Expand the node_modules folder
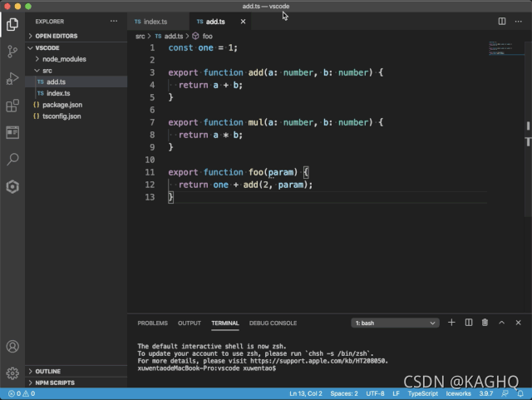This screenshot has height=400, width=532. (76, 59)
